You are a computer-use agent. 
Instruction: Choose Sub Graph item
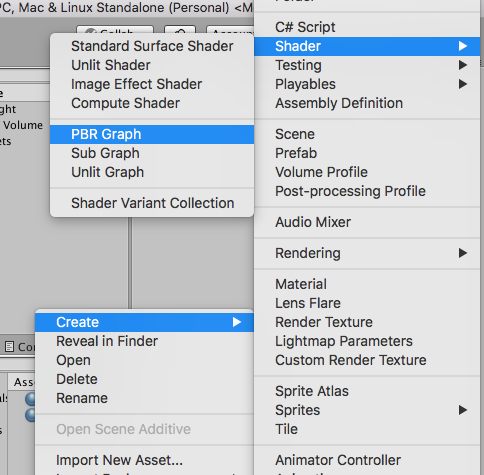152,153
